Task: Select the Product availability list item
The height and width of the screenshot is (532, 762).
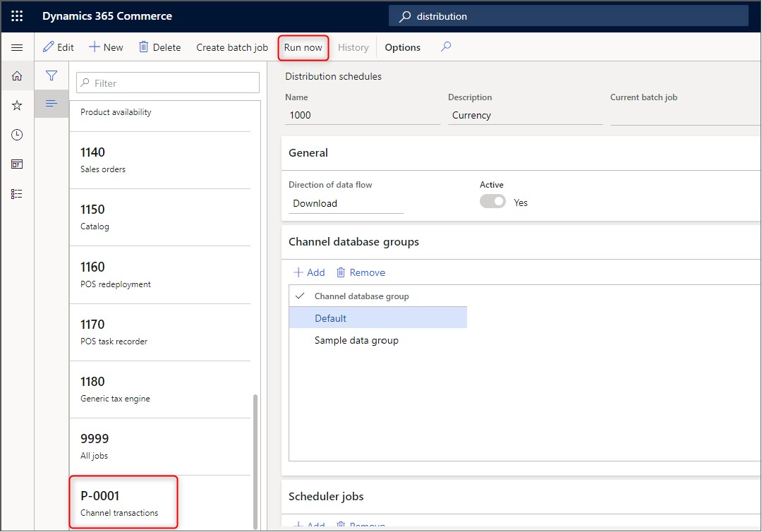Action: (160, 116)
